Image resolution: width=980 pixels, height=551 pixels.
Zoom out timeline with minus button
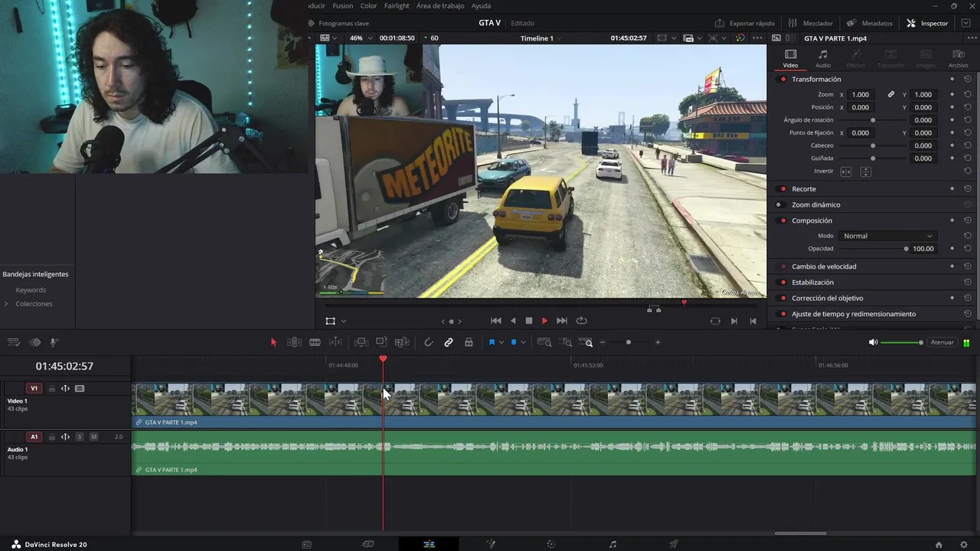603,342
